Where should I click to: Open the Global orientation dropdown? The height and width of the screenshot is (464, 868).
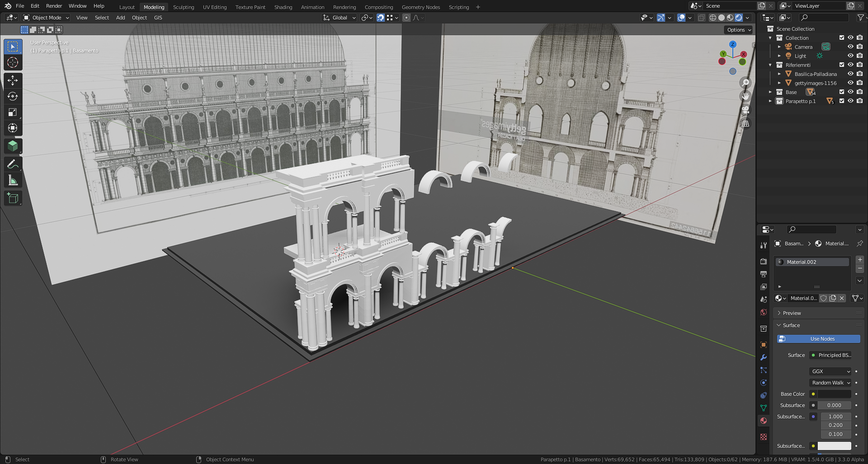coord(340,18)
